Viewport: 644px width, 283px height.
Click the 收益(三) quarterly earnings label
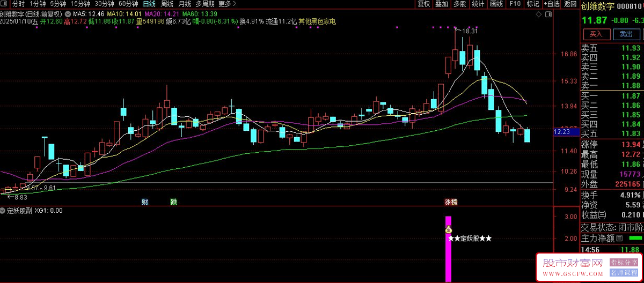click(x=594, y=214)
